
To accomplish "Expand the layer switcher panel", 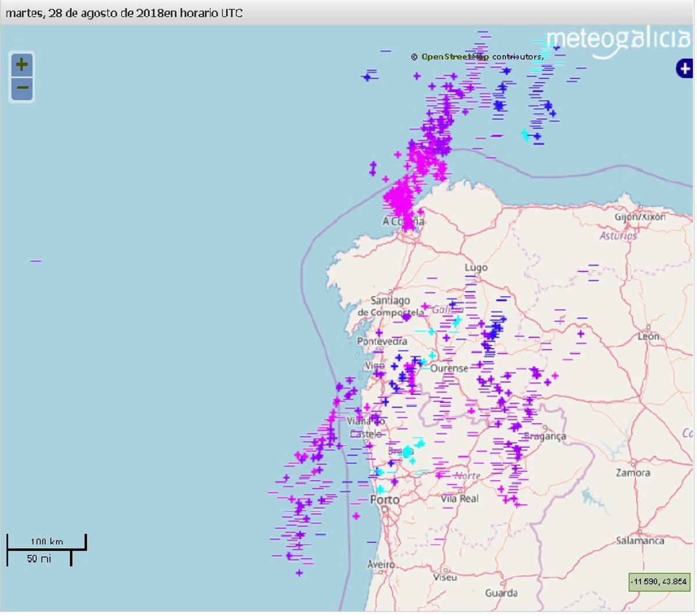I will (x=685, y=69).
